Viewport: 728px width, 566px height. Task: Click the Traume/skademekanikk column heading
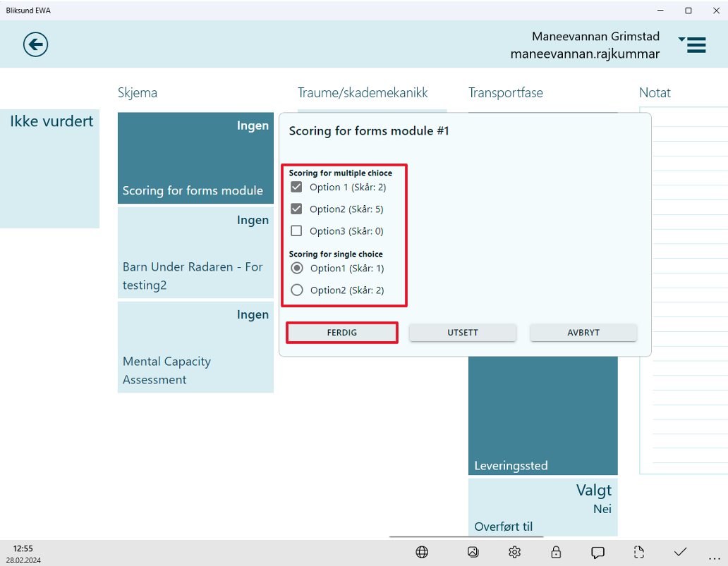[x=363, y=93]
